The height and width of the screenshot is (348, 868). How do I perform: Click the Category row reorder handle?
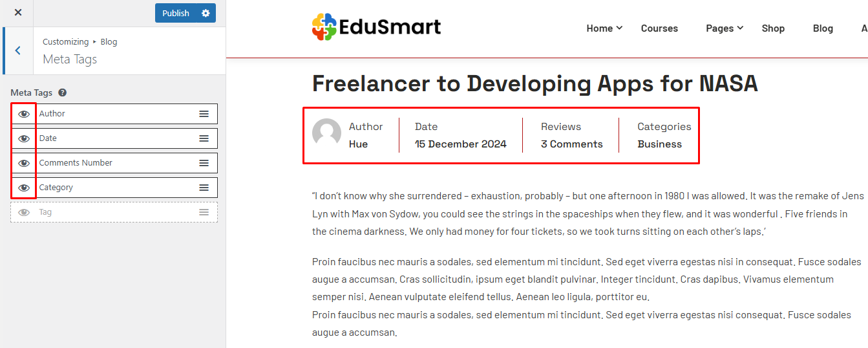204,188
